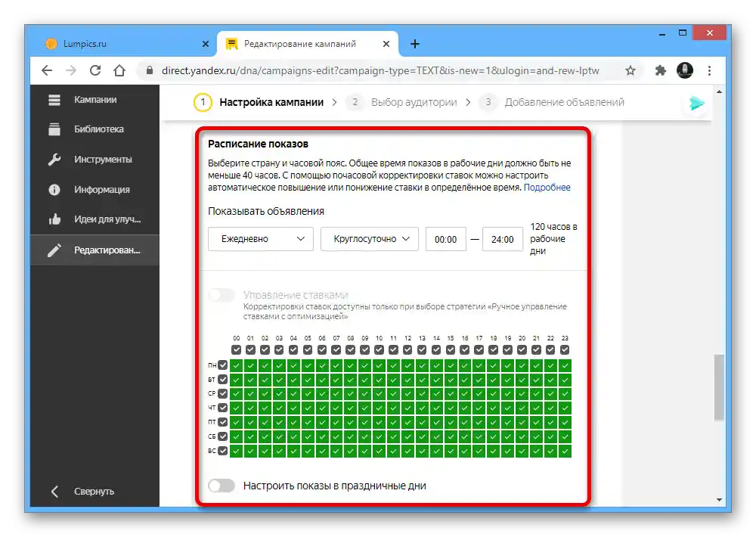Toggle the Управление ставками switch

(x=222, y=295)
